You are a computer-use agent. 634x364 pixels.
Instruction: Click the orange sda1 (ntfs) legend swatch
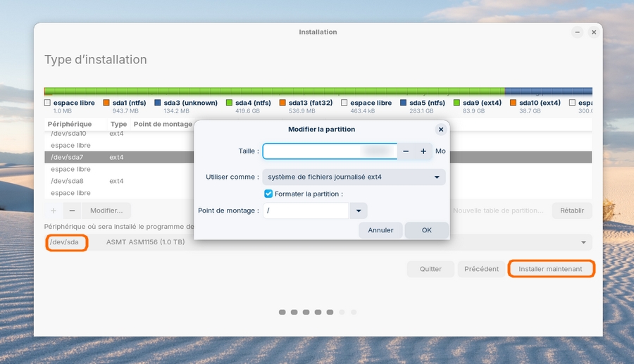click(106, 103)
